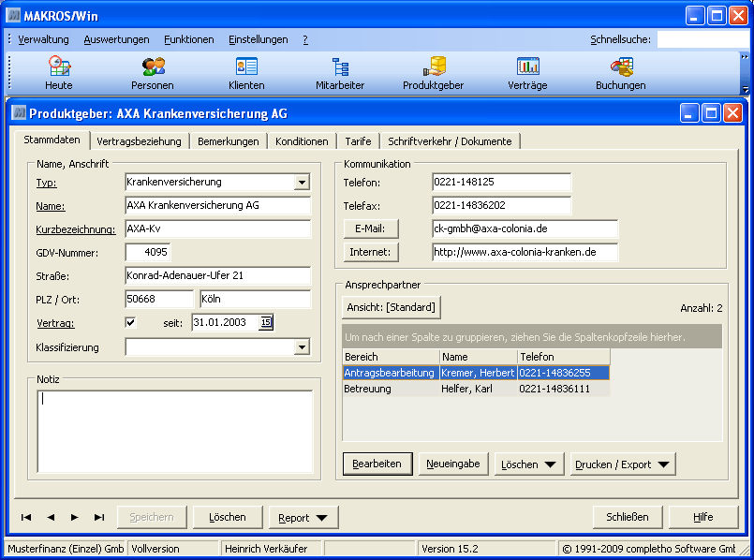Image resolution: width=754 pixels, height=560 pixels.
Task: Click the Neueingabe button
Action: [453, 464]
